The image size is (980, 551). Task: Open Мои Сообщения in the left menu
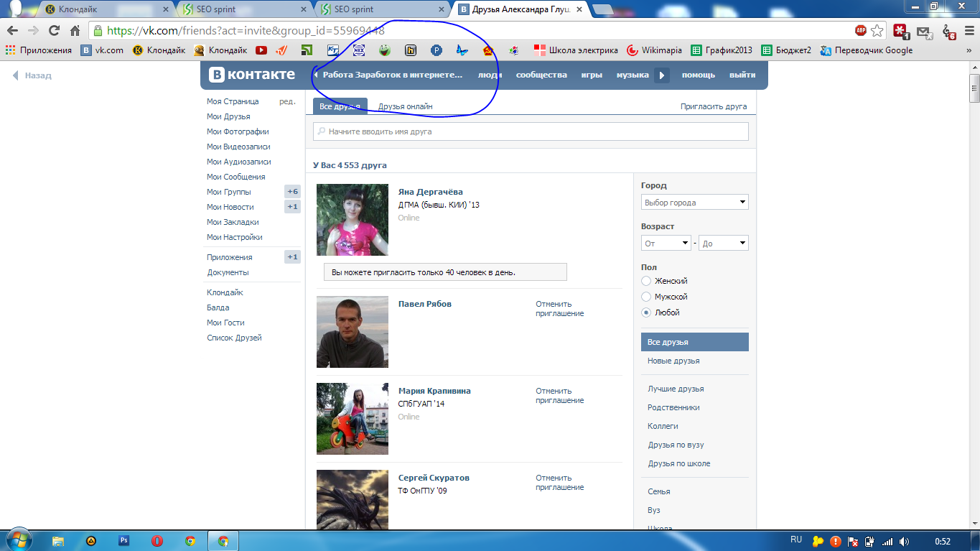[236, 177]
